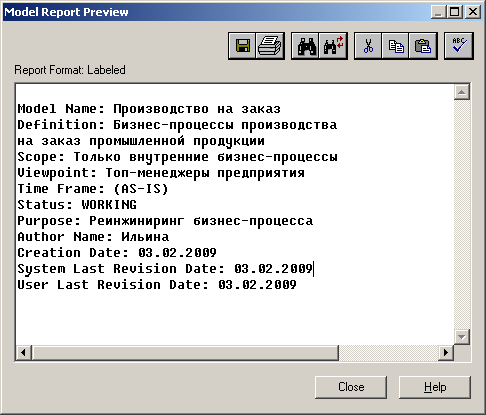
Task: Click the 'Definition: Бизнес-процессы производства' line
Action: pos(177,125)
